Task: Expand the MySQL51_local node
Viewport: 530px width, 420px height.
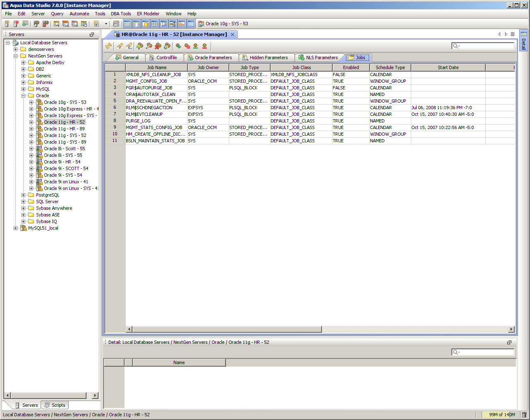Action: 15,228
